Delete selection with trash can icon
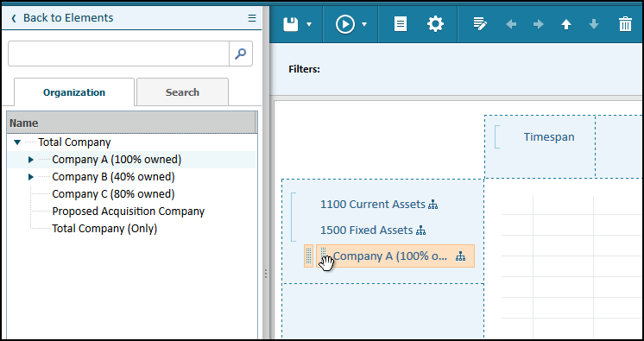644x341 pixels. pos(625,24)
